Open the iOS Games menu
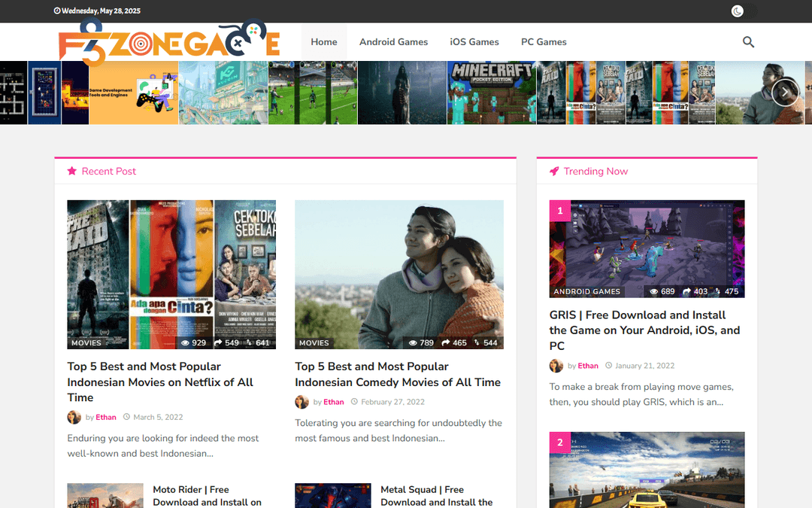812x508 pixels. click(x=474, y=42)
